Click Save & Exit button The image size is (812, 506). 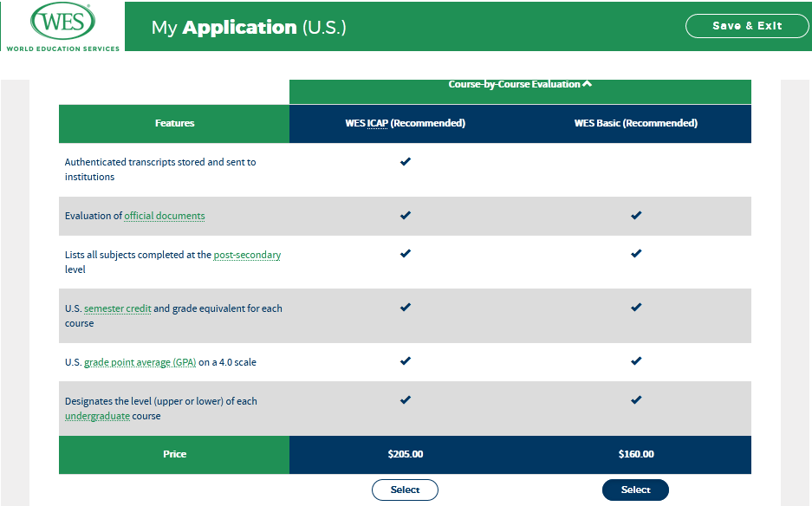pos(746,26)
